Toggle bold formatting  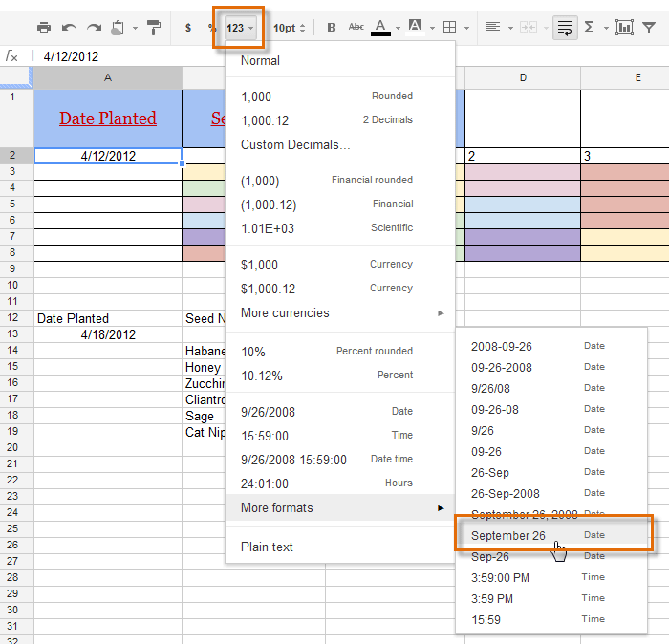coord(331,28)
